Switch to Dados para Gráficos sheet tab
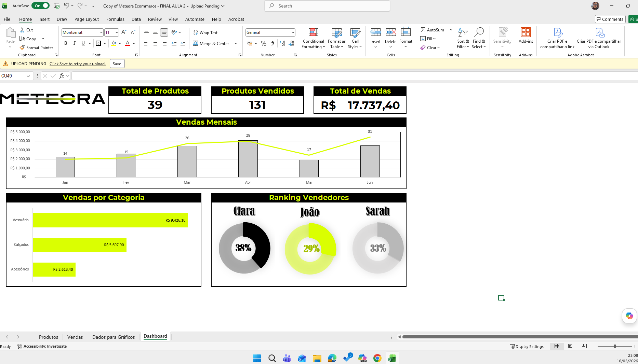The image size is (638, 364). [x=114, y=337]
